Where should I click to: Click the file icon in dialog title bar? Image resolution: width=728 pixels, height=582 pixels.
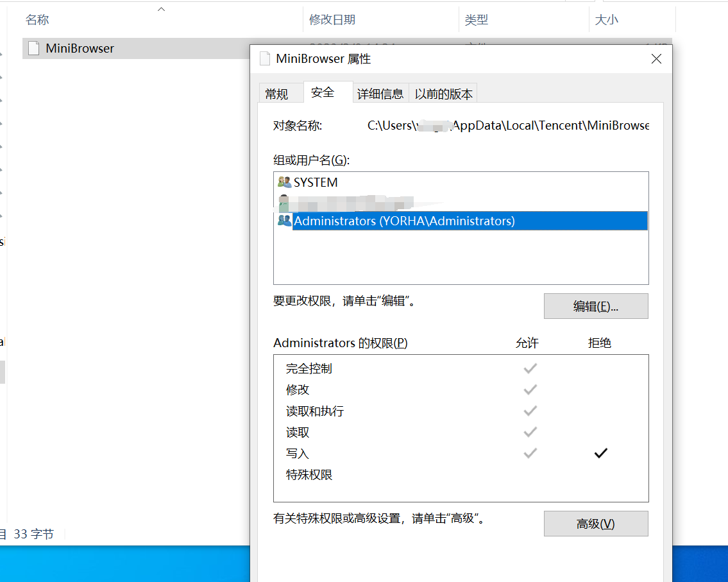point(265,58)
